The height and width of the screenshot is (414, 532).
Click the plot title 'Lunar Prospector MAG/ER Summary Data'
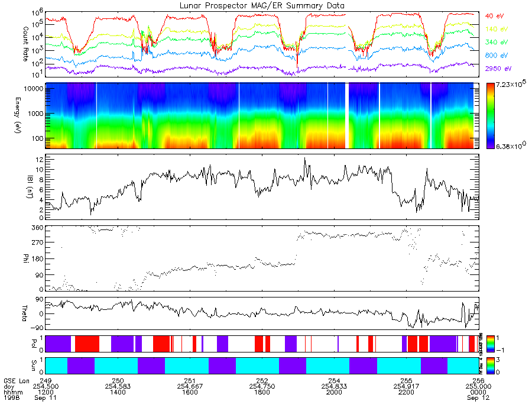click(262, 6)
